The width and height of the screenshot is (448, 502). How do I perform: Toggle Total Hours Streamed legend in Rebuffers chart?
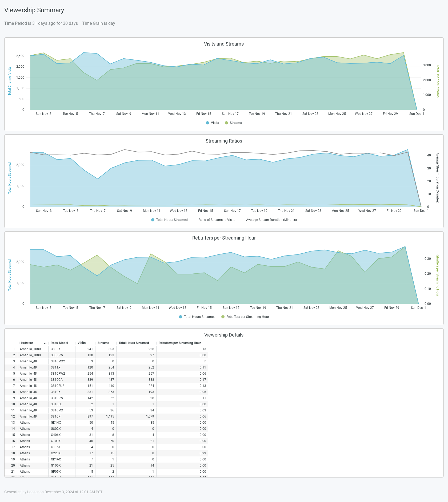(197, 317)
